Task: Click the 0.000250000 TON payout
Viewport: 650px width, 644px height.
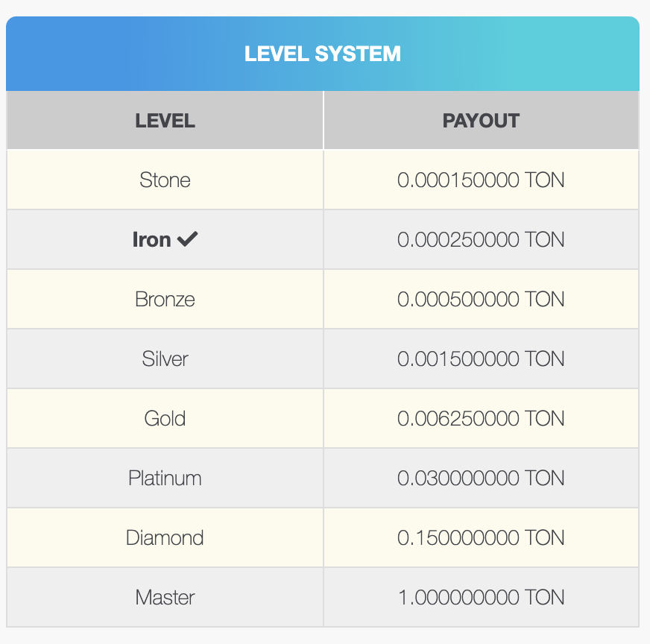Action: [x=481, y=239]
